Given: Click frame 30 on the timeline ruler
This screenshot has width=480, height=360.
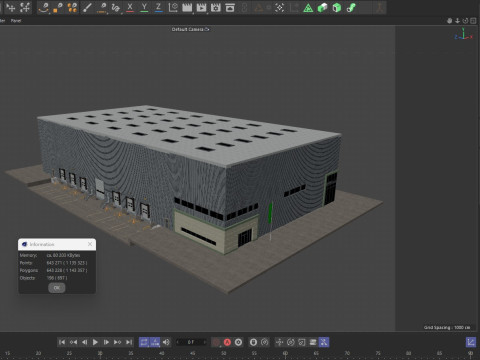Looking at the screenshot, I should 100,353.
